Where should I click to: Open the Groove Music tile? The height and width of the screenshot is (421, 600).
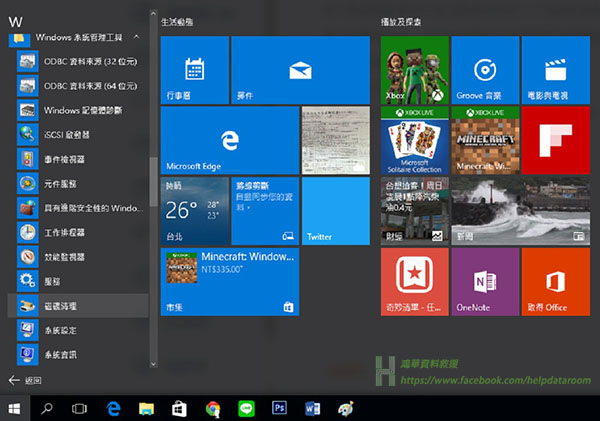click(x=484, y=71)
